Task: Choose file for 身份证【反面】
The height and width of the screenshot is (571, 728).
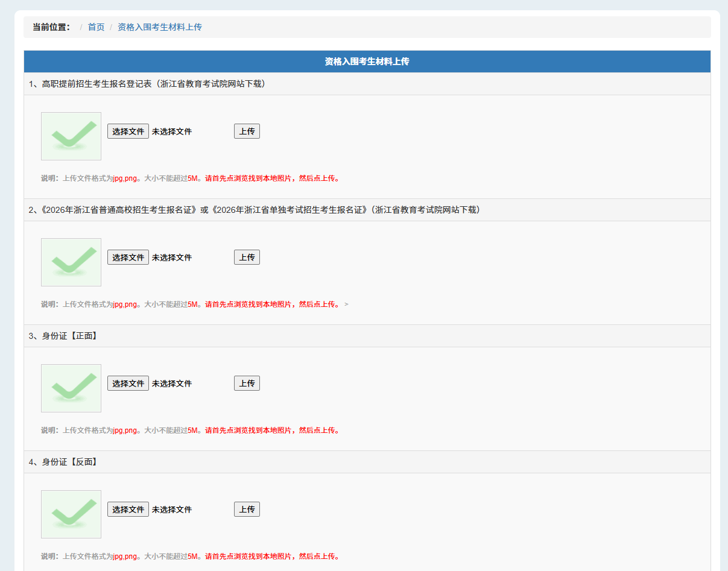Action: coord(128,509)
